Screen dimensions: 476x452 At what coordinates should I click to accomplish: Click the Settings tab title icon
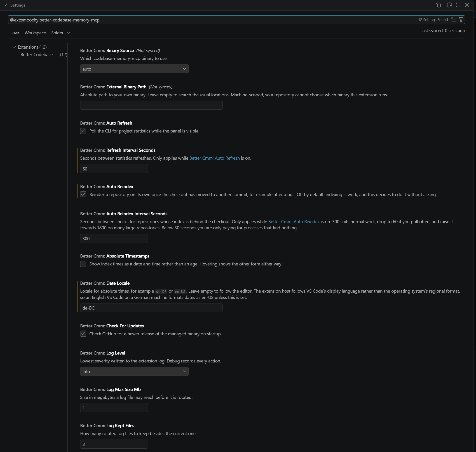coord(6,5)
